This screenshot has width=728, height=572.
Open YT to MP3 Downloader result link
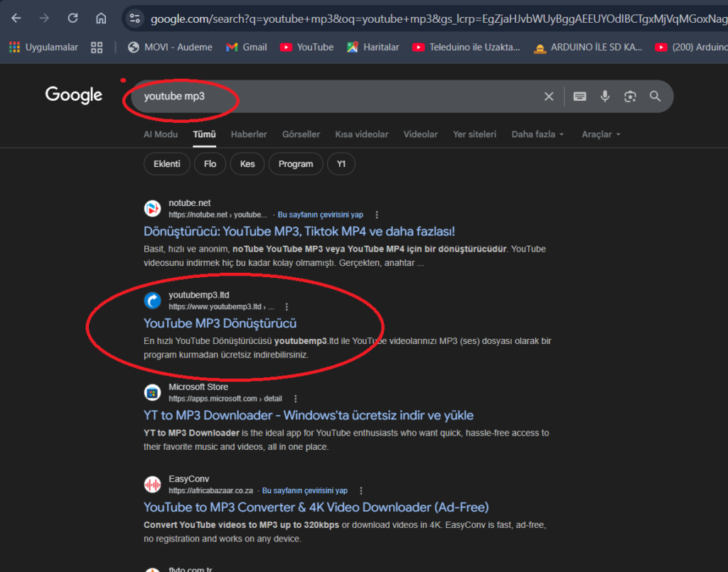(x=308, y=415)
